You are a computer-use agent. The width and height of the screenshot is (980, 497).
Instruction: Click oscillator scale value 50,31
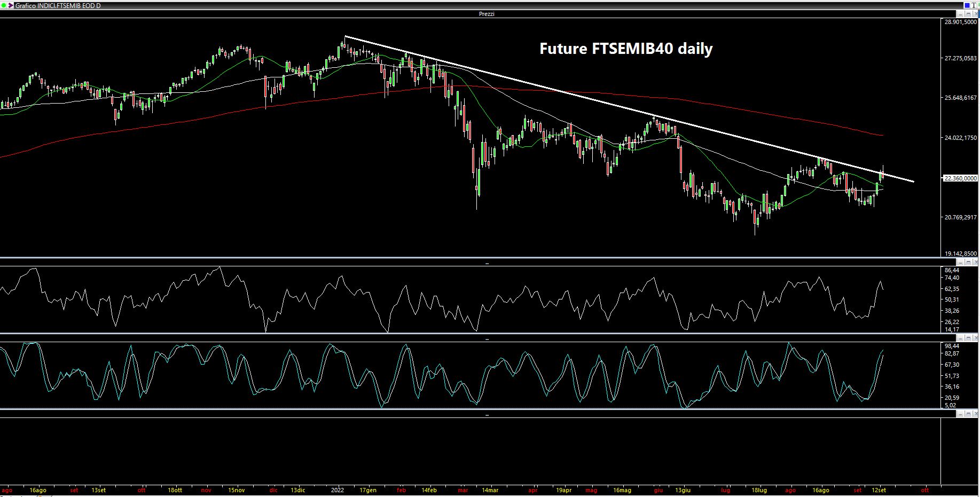tap(952, 299)
